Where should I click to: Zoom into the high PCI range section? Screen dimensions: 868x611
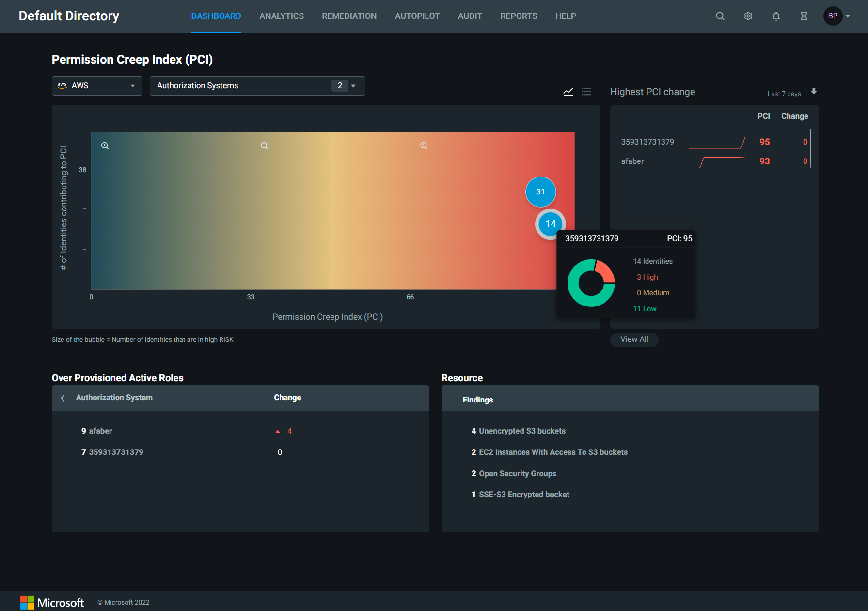(x=424, y=145)
